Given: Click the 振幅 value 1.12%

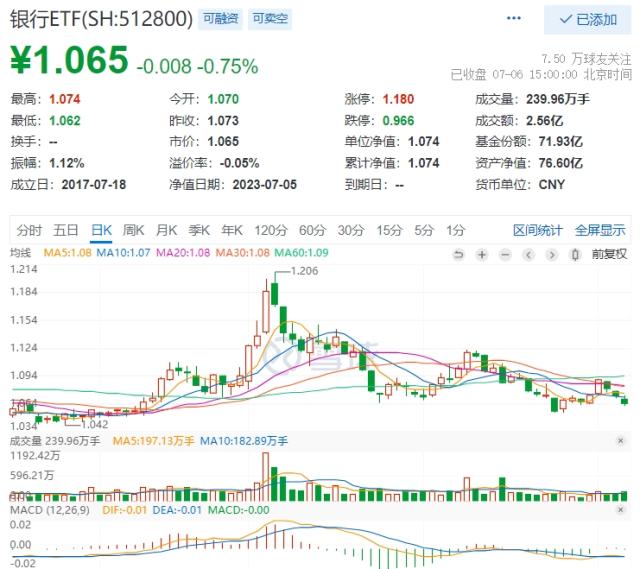Looking at the screenshot, I should click(67, 163).
